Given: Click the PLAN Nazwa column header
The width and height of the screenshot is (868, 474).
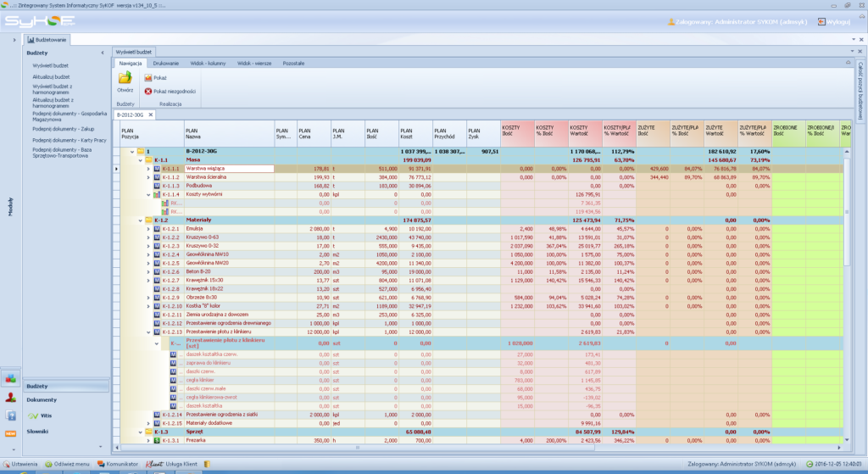Looking at the screenshot, I should pos(229,133).
